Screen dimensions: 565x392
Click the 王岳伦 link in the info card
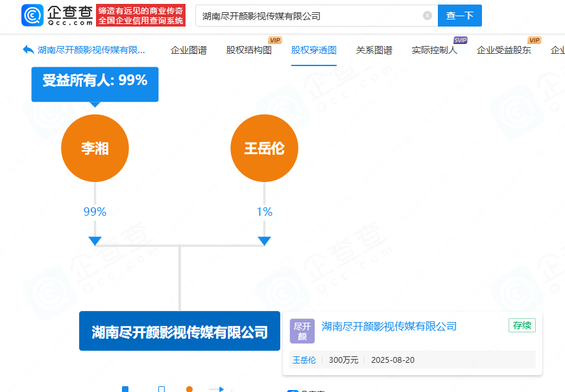(x=304, y=360)
